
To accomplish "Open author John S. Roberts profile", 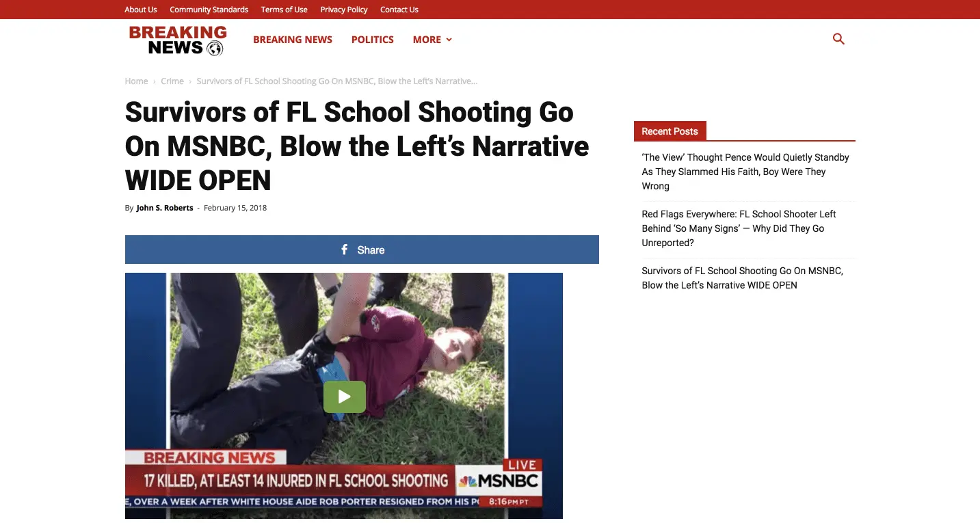I will [165, 208].
